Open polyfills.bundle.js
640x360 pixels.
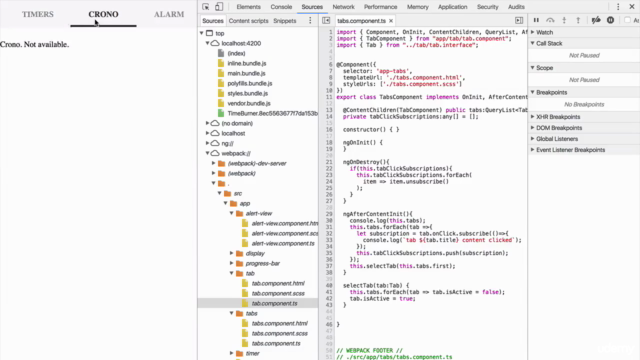point(249,83)
